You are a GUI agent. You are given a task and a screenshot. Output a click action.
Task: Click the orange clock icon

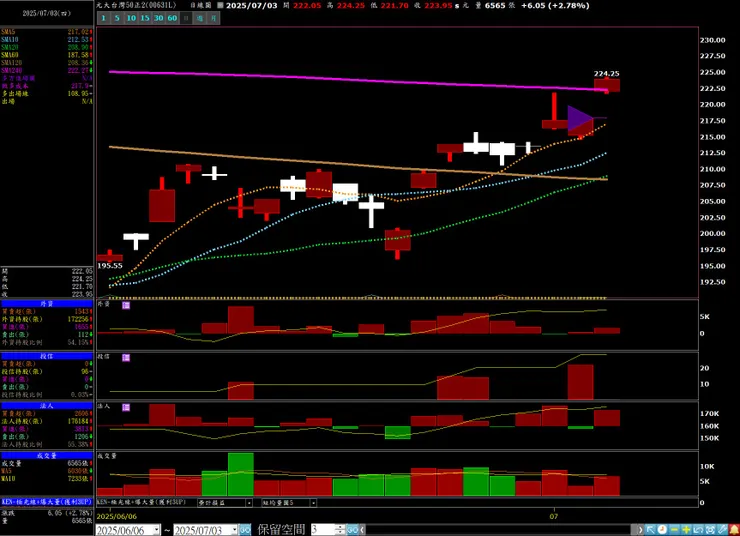[662, 530]
